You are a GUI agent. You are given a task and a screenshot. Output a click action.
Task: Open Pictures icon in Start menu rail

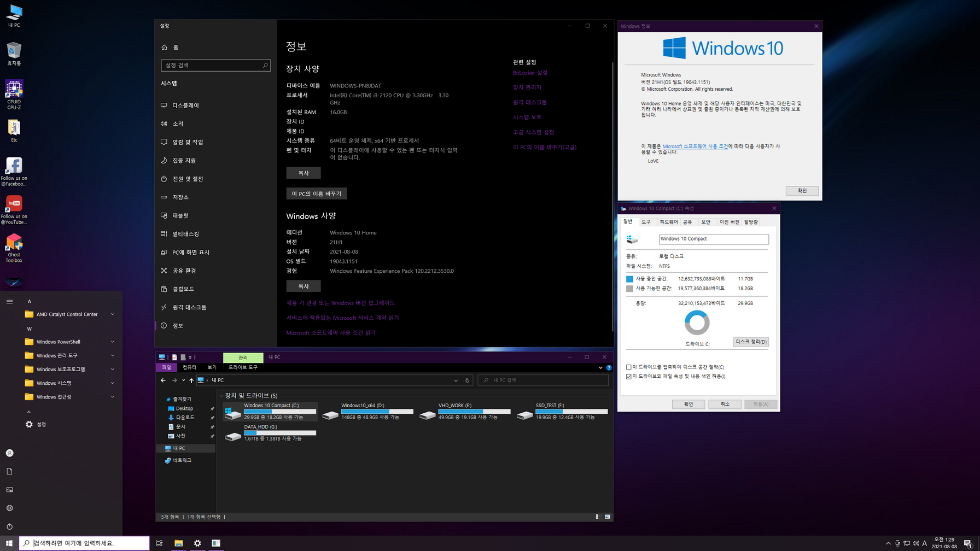click(9, 490)
